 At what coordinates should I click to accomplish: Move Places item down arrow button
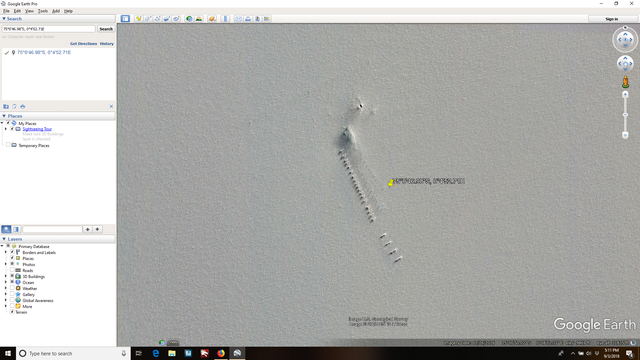point(97,229)
